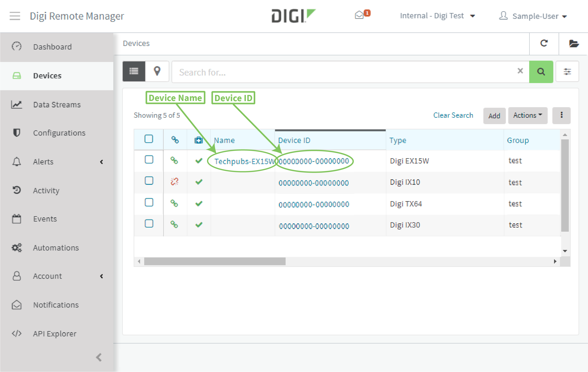Screen dimensions: 588x372
Task: Sort table by Type column header
Action: 398,140
